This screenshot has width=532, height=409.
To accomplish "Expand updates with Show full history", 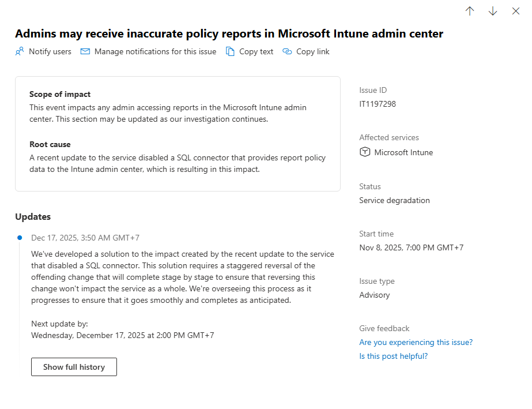I will point(74,367).
